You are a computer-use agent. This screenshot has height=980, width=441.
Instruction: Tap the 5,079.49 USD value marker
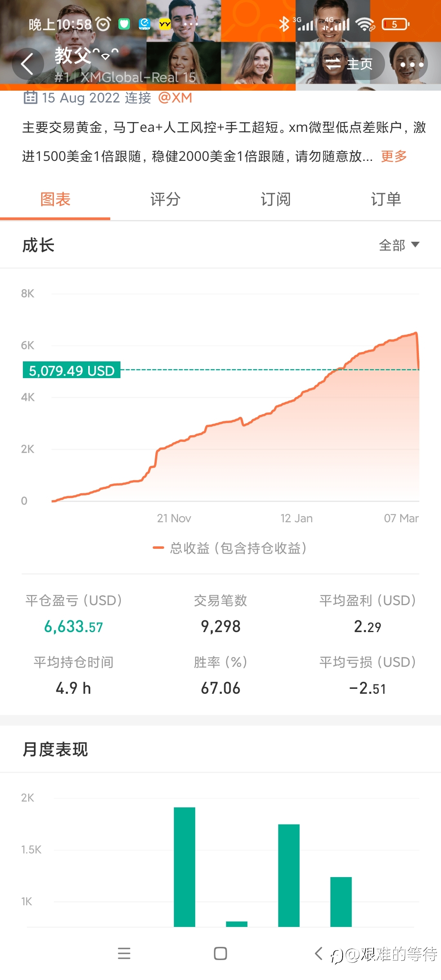tap(71, 370)
